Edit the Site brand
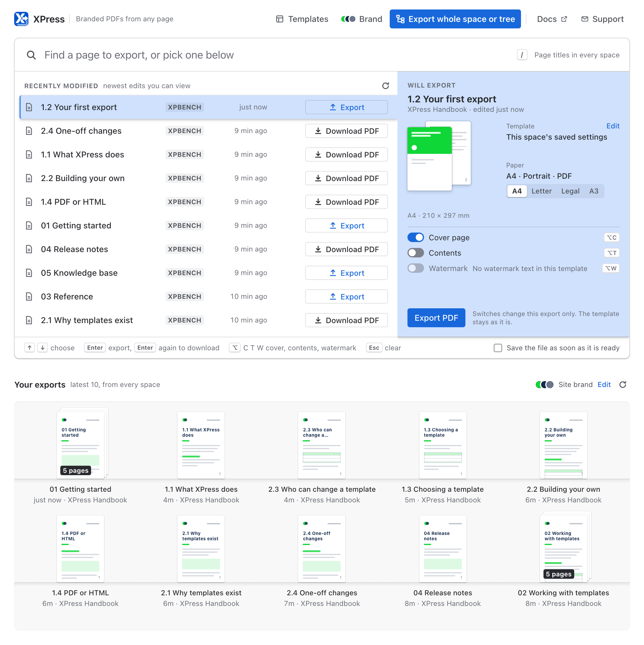This screenshot has height=645, width=644. pyautogui.click(x=604, y=385)
